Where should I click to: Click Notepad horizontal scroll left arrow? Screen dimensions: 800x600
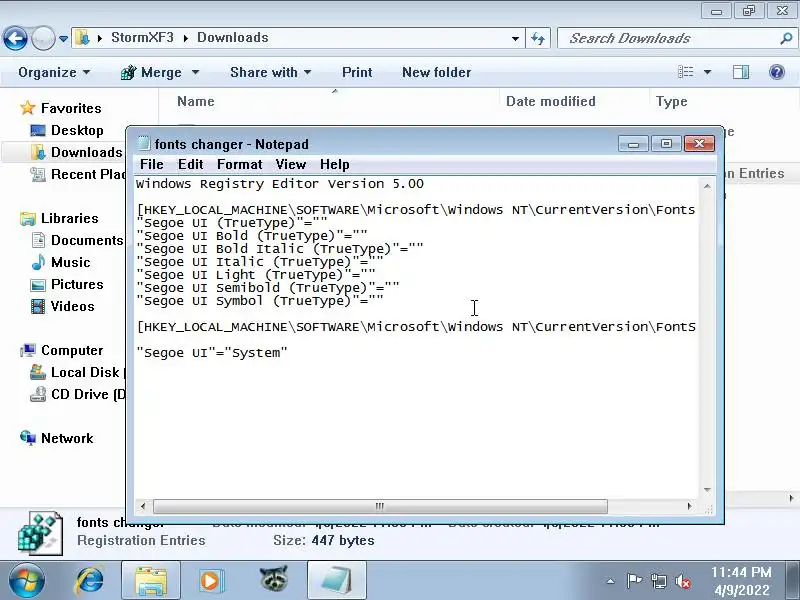[143, 506]
